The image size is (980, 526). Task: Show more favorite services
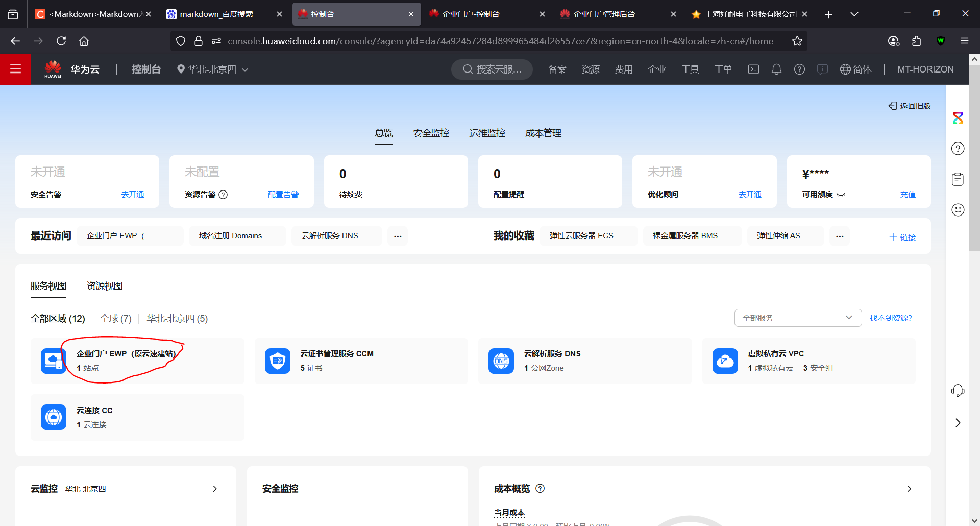point(840,236)
